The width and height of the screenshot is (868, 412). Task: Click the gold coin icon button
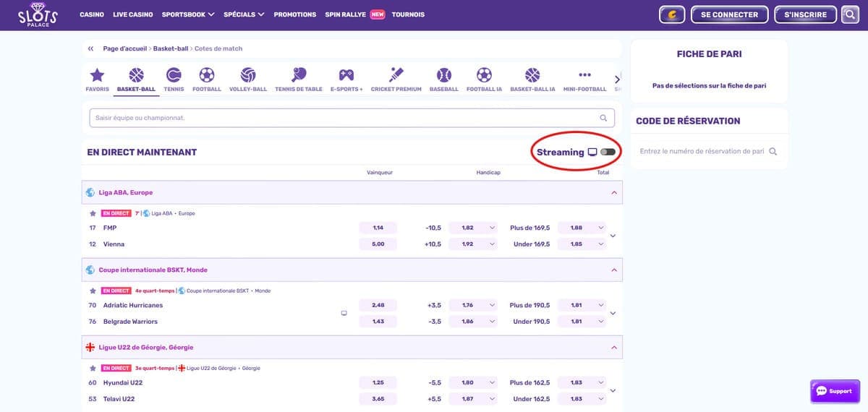tap(672, 14)
